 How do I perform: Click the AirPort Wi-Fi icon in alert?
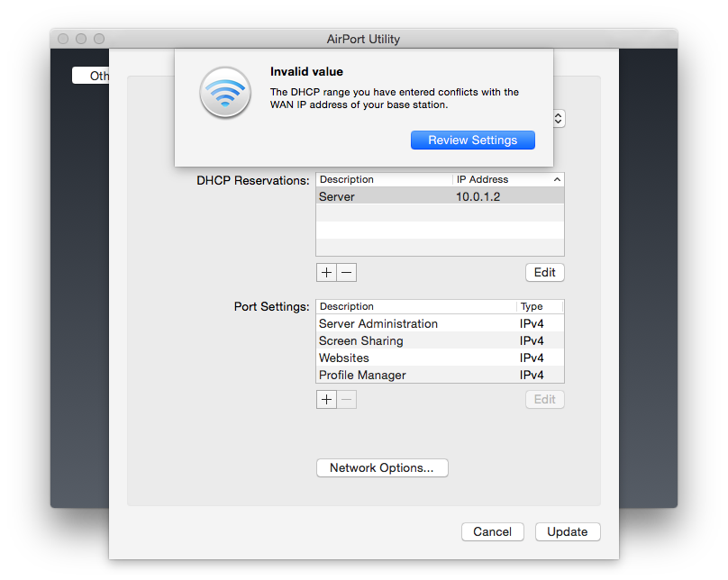click(225, 93)
